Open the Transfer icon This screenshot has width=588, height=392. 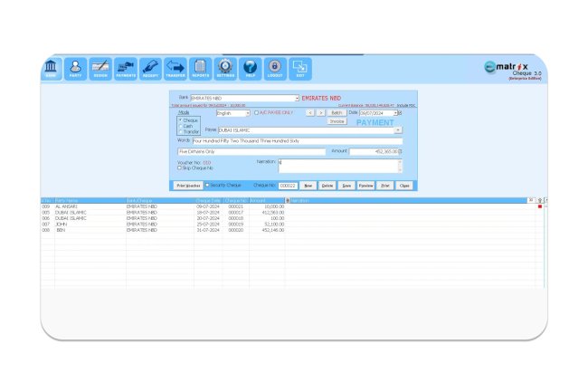pyautogui.click(x=175, y=69)
